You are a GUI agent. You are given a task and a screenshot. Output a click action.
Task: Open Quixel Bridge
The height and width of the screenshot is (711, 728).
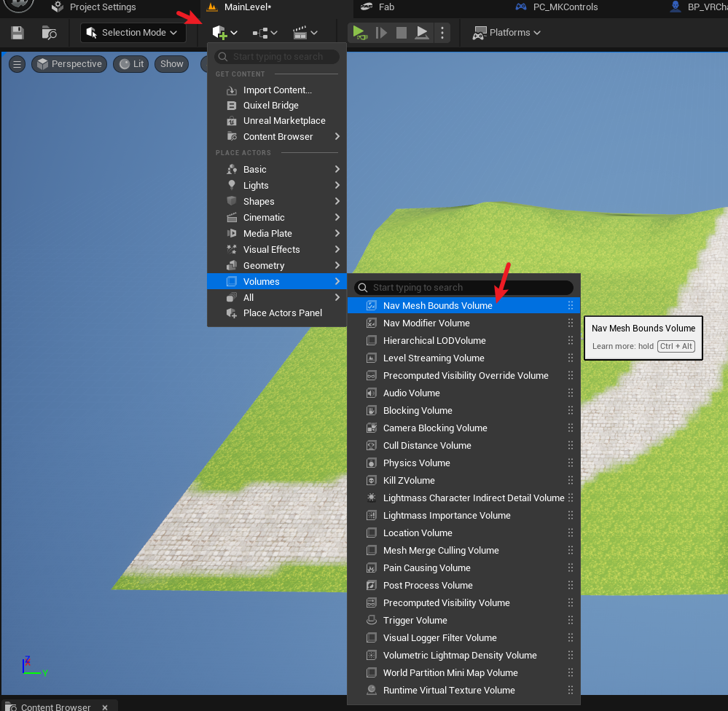pyautogui.click(x=277, y=106)
